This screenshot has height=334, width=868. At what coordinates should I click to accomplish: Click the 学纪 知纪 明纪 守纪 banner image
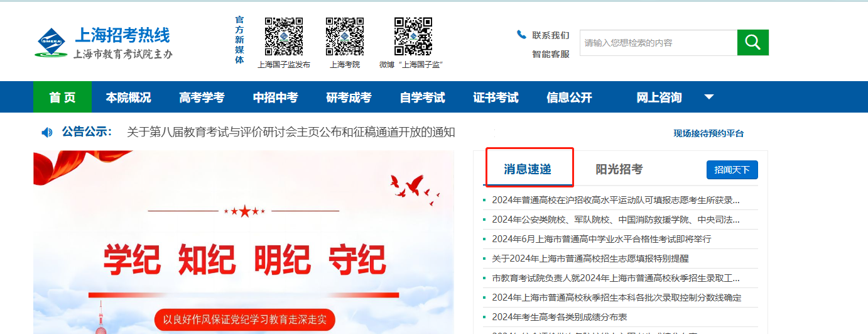pos(244,242)
